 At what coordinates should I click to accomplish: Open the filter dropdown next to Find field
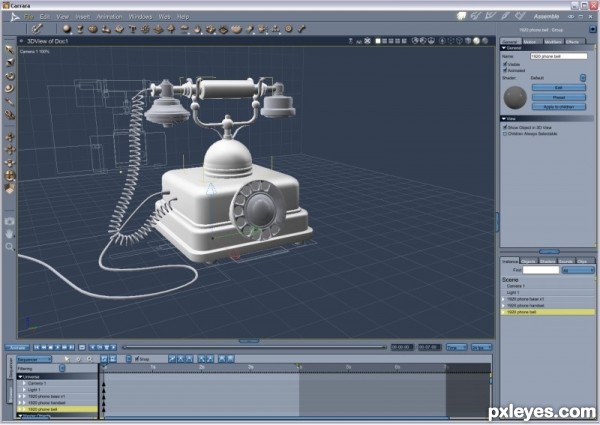tap(578, 270)
